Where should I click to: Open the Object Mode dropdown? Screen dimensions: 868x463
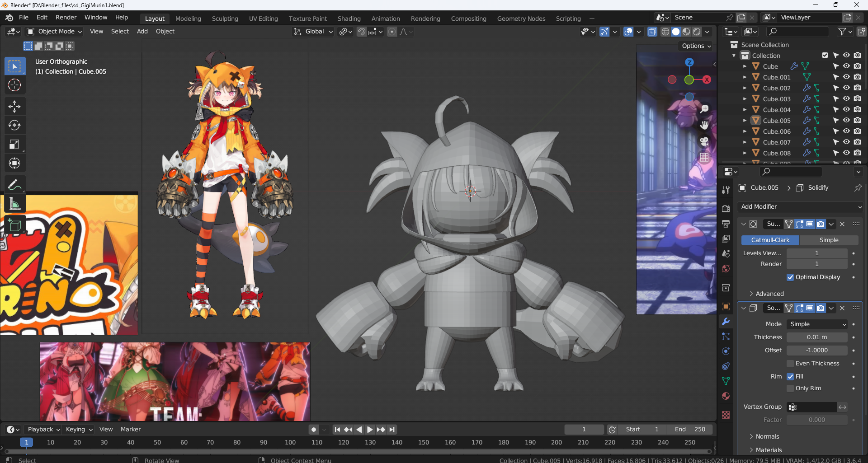click(x=54, y=32)
